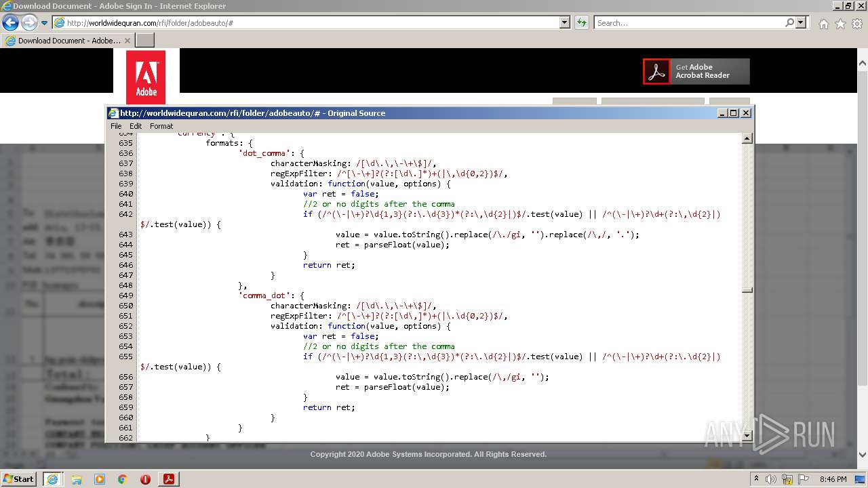This screenshot has height=488, width=868.
Task: Click 'formats: {' on line 635
Action: [x=229, y=143]
